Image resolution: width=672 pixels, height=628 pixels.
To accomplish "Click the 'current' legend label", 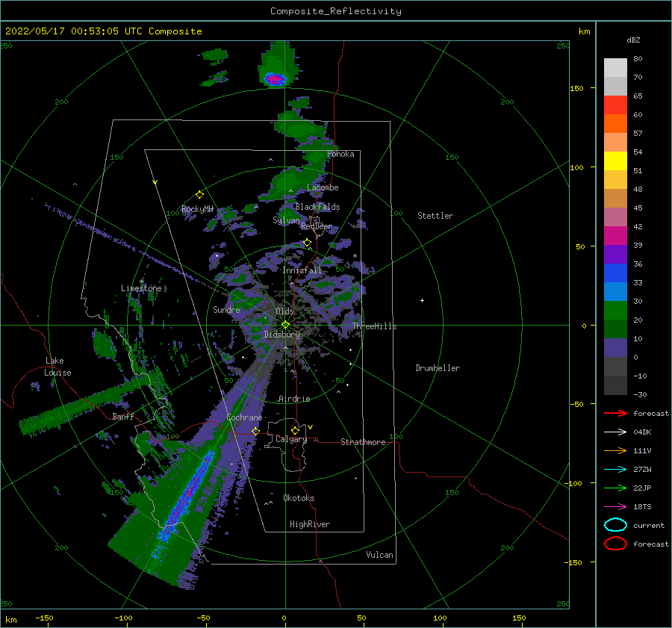I will pos(649,525).
